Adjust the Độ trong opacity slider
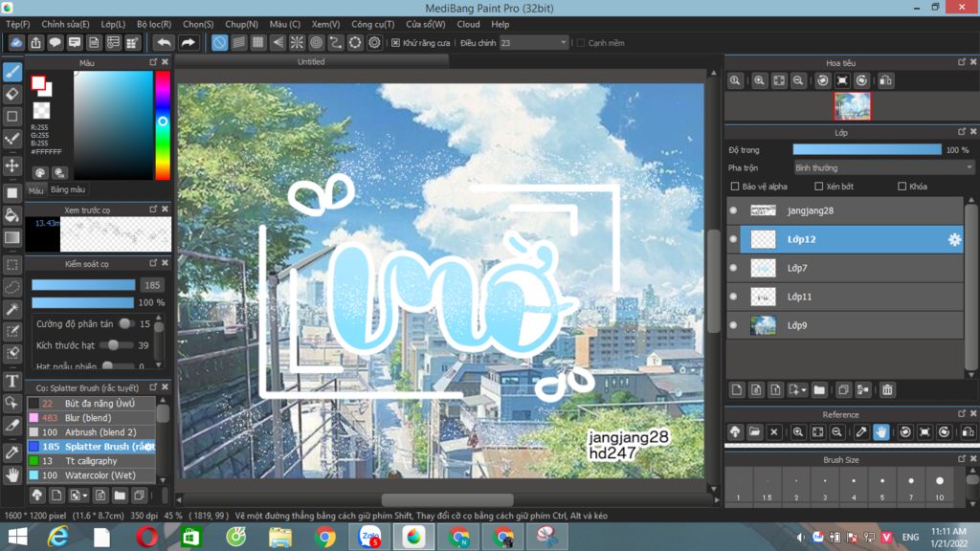980x551 pixels. point(867,150)
